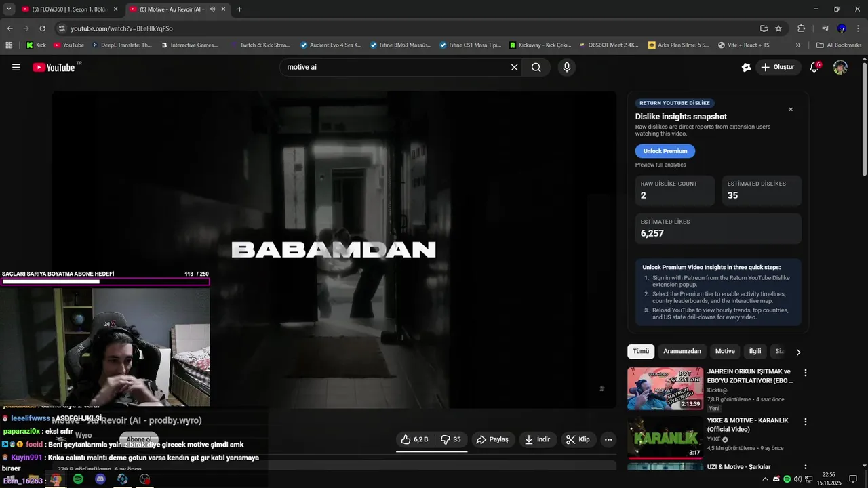The height and width of the screenshot is (488, 868).
Task: Show more filter chips with right chevron
Action: [x=798, y=352]
